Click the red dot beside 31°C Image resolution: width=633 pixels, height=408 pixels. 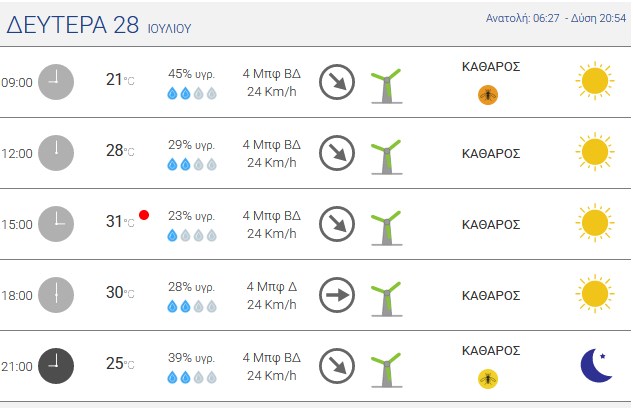pos(144,215)
